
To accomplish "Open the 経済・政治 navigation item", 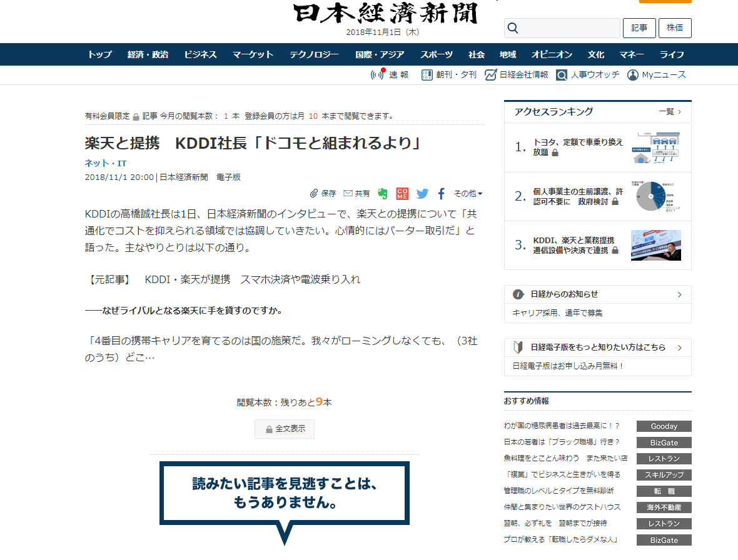I will pyautogui.click(x=148, y=54).
